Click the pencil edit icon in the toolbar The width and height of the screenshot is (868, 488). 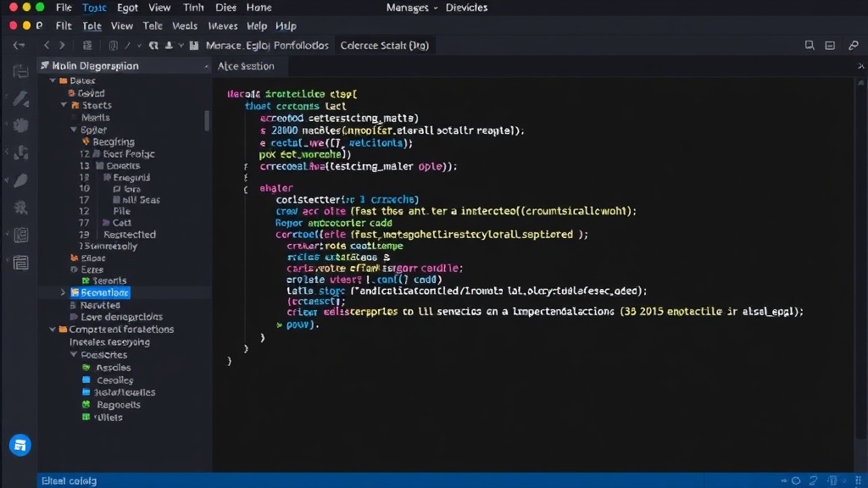point(128,46)
